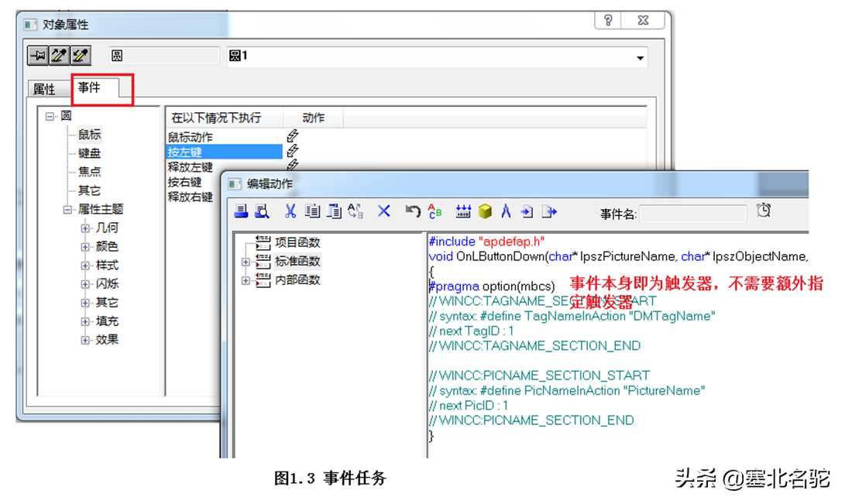
Task: Click the help question mark button
Action: 608,20
